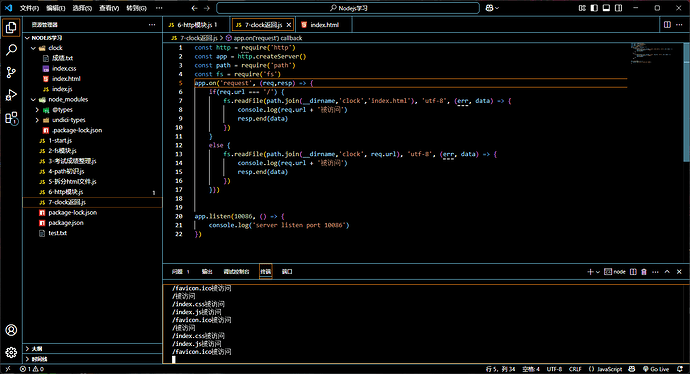This screenshot has width=690, height=374.
Task: Click the VS Code logo icon
Action: [x=8, y=8]
